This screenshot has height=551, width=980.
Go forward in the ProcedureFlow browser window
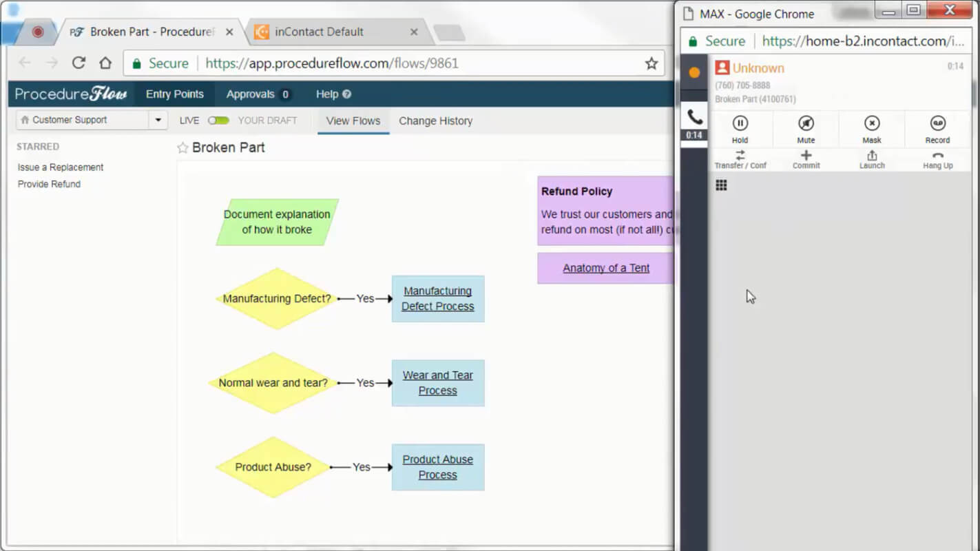pyautogui.click(x=52, y=63)
